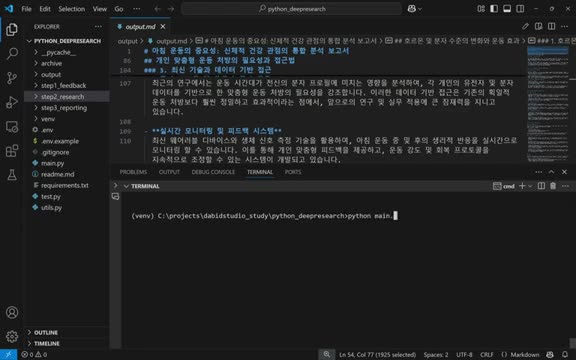Open Source Control view
The height and width of the screenshot is (360, 576).
tap(12, 78)
